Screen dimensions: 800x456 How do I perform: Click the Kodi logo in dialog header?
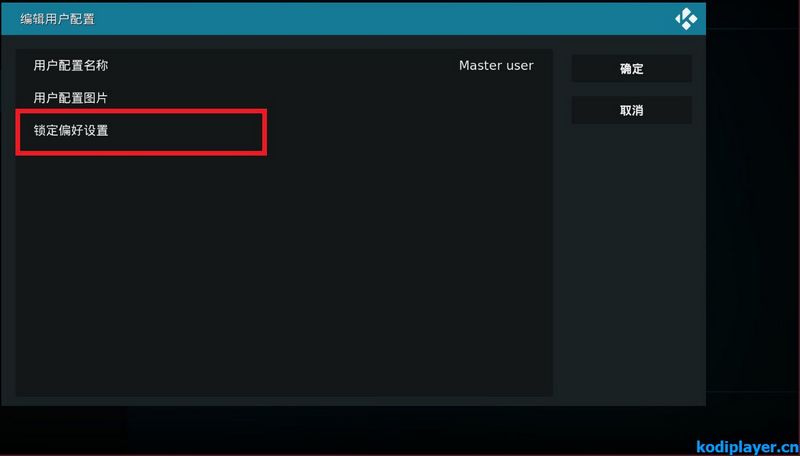click(x=686, y=19)
